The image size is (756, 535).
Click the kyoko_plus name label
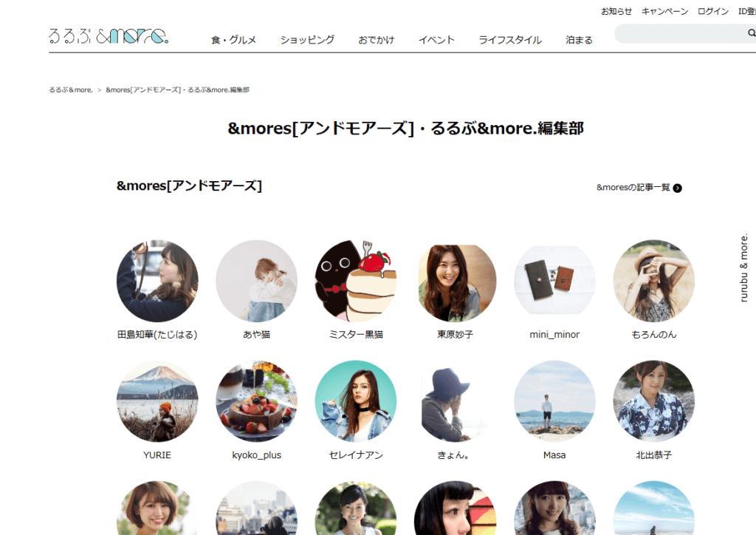(x=256, y=455)
